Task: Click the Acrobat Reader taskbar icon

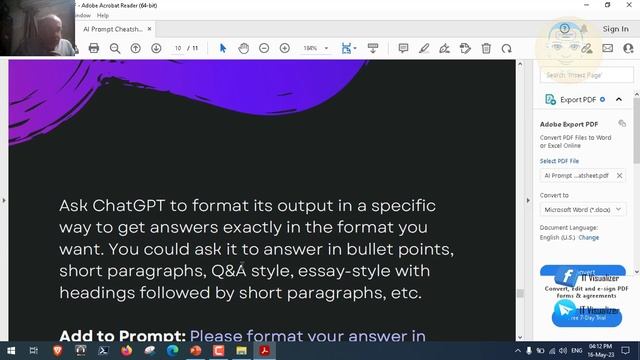Action: pyautogui.click(x=264, y=351)
